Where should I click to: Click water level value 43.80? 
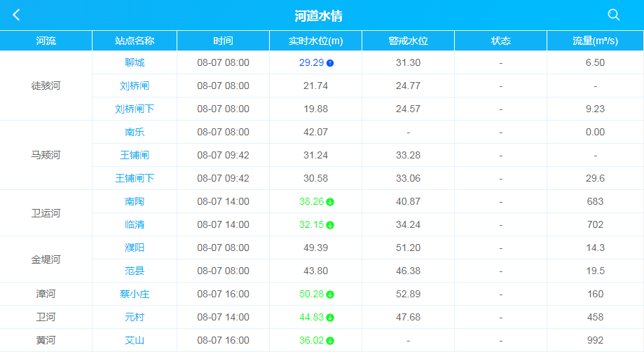[315, 271]
